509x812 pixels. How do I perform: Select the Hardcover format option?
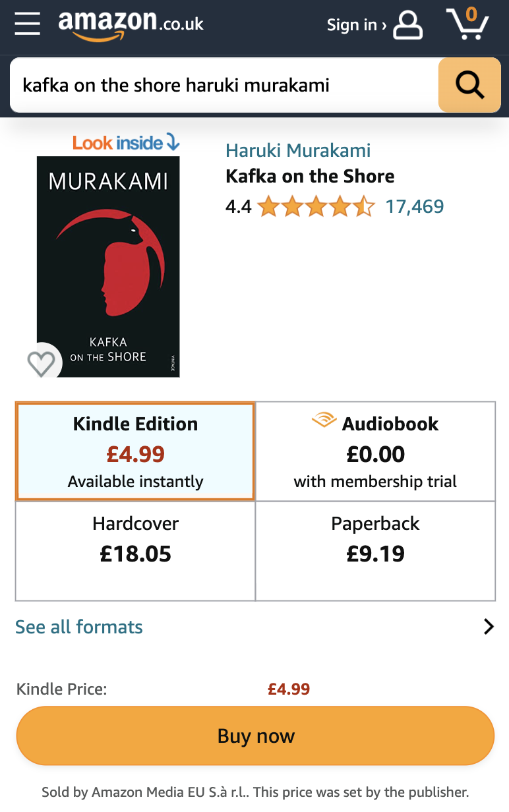click(136, 550)
